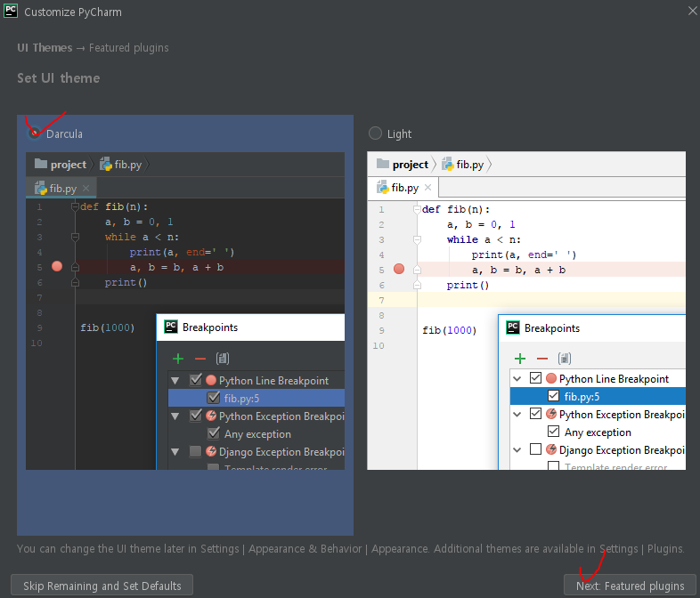The width and height of the screenshot is (700, 598).
Task: Click the settings hint text at bottom
Action: (351, 548)
